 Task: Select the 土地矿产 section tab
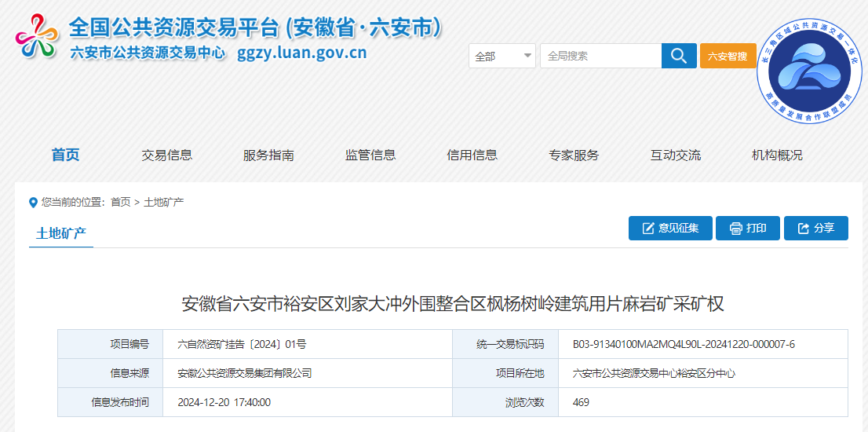(x=61, y=233)
